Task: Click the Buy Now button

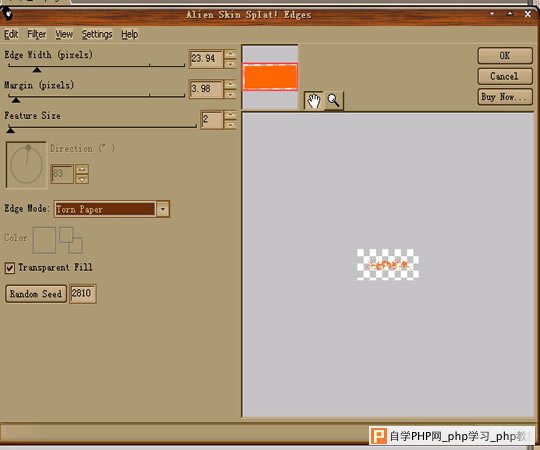Action: (505, 97)
